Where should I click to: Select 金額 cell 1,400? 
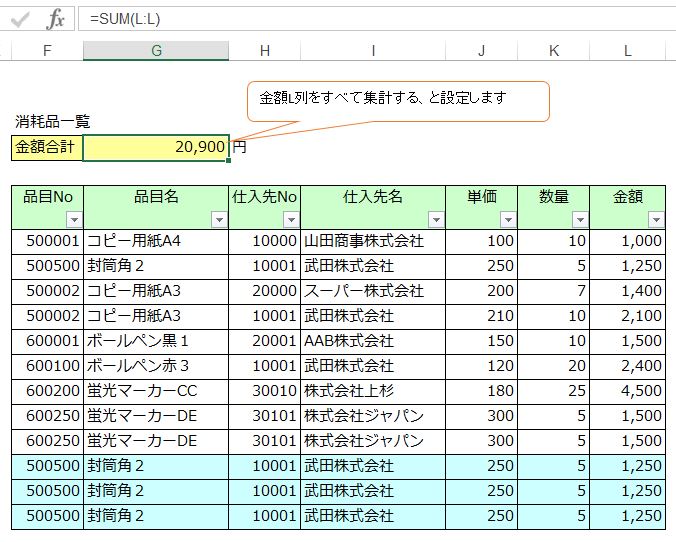pos(628,291)
